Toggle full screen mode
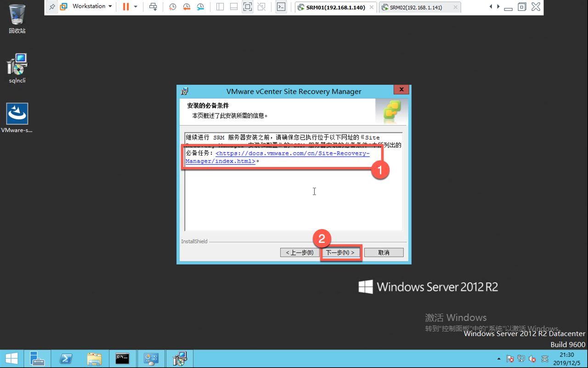Image resolution: width=588 pixels, height=368 pixels. [248, 7]
